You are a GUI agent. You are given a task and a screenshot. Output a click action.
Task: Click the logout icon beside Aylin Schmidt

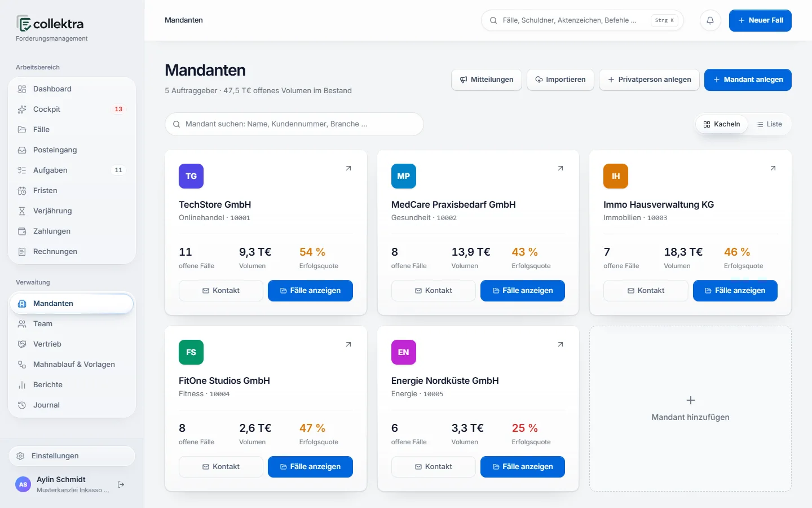click(121, 484)
